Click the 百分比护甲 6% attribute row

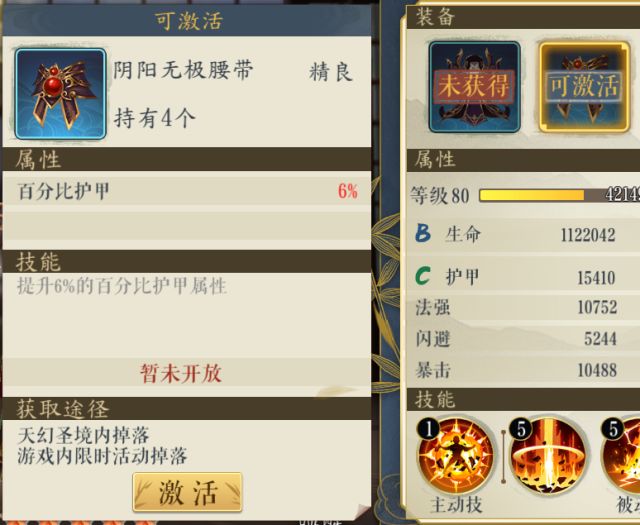(x=187, y=191)
